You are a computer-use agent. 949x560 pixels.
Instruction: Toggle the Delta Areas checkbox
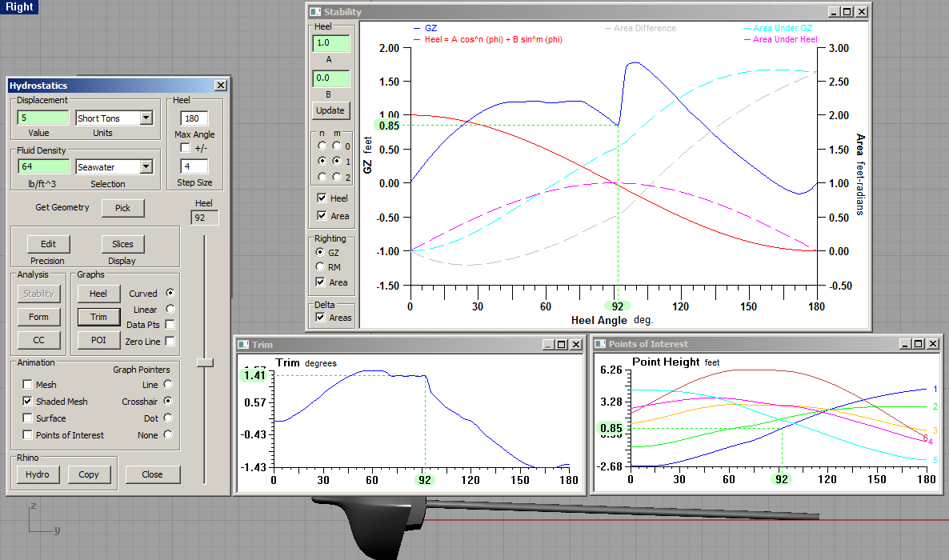point(321,318)
